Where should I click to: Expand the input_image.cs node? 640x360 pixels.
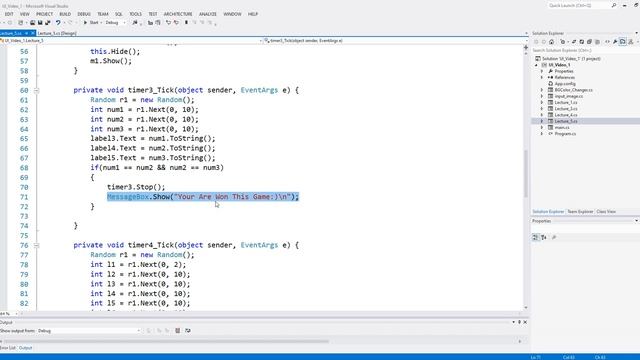pos(542,96)
